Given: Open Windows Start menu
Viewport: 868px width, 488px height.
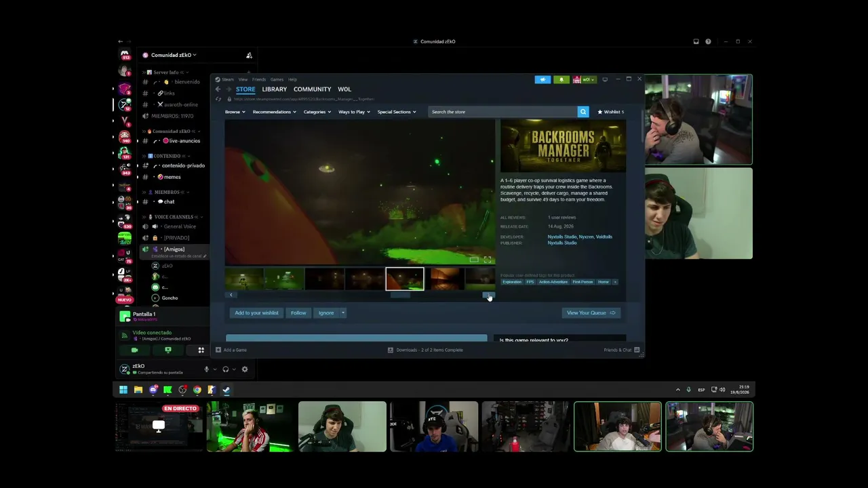Looking at the screenshot, I should (x=123, y=390).
